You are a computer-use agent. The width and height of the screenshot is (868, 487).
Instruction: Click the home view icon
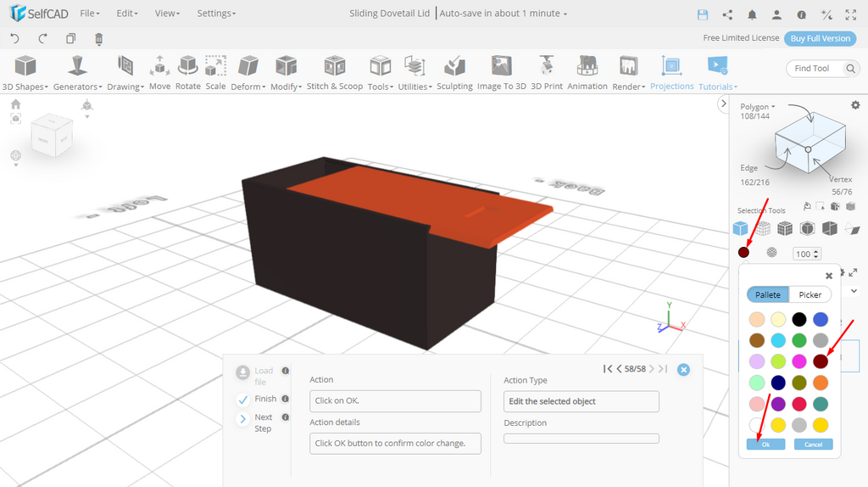(15, 104)
